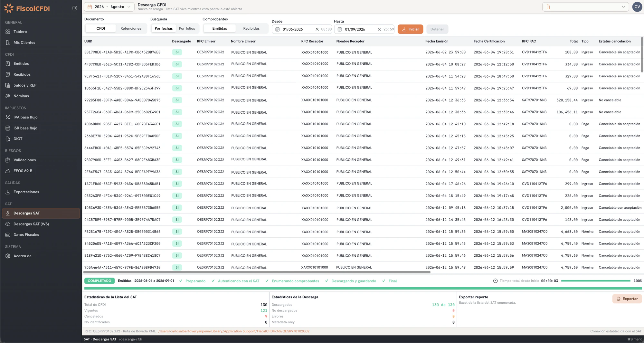Toggle search mode to Por folios

pos(187,28)
